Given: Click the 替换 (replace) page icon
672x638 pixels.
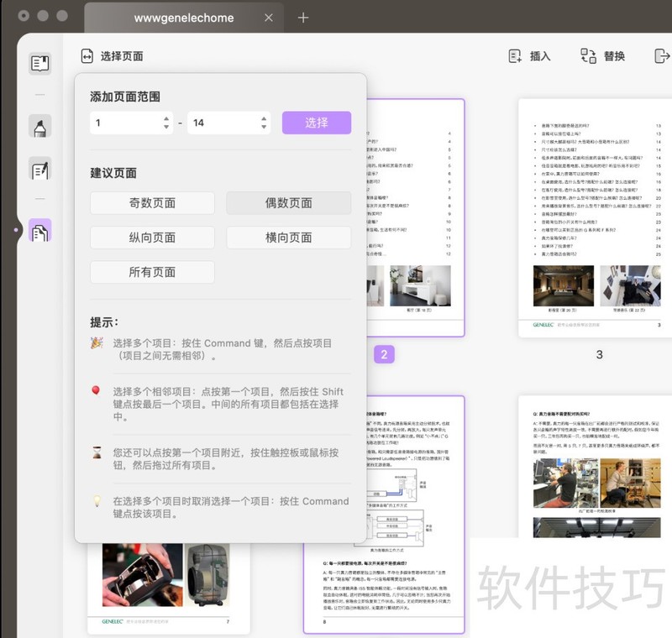Looking at the screenshot, I should [x=588, y=56].
